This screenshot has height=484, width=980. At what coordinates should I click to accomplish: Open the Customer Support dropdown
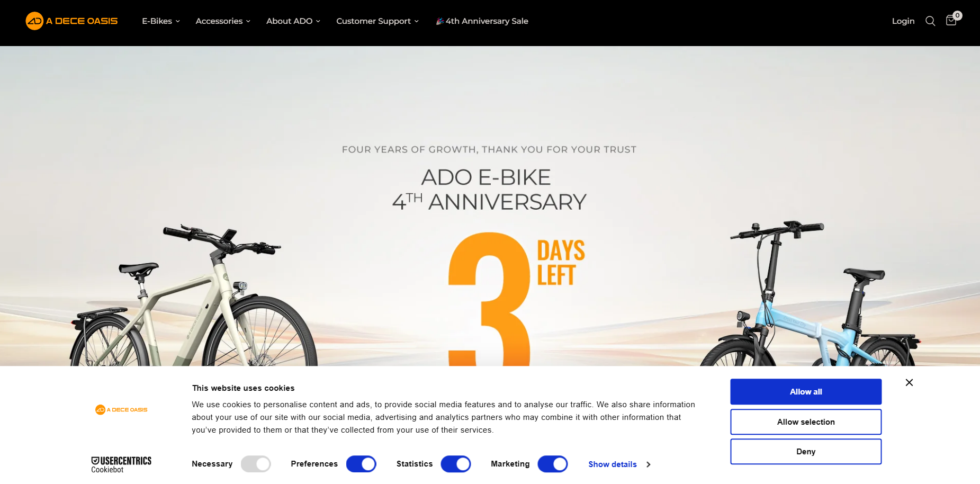[377, 21]
